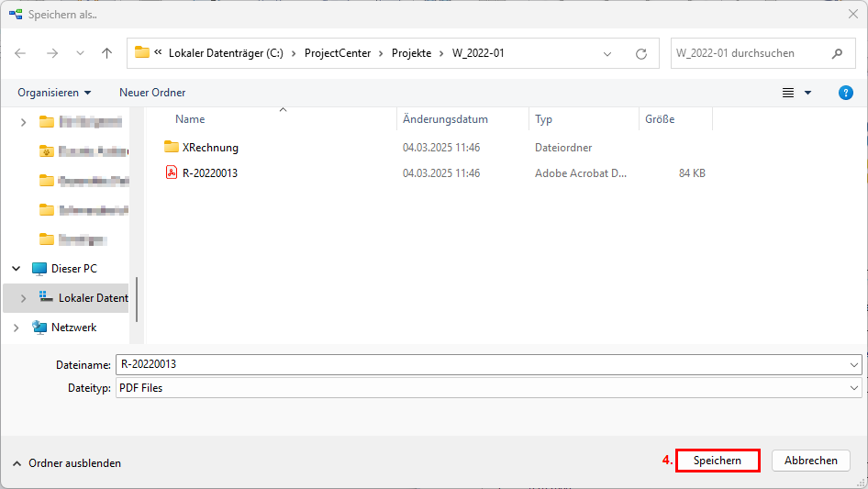Screen dimensions: 868x489
Task: Expand the address bar path dropdown
Action: pos(607,53)
